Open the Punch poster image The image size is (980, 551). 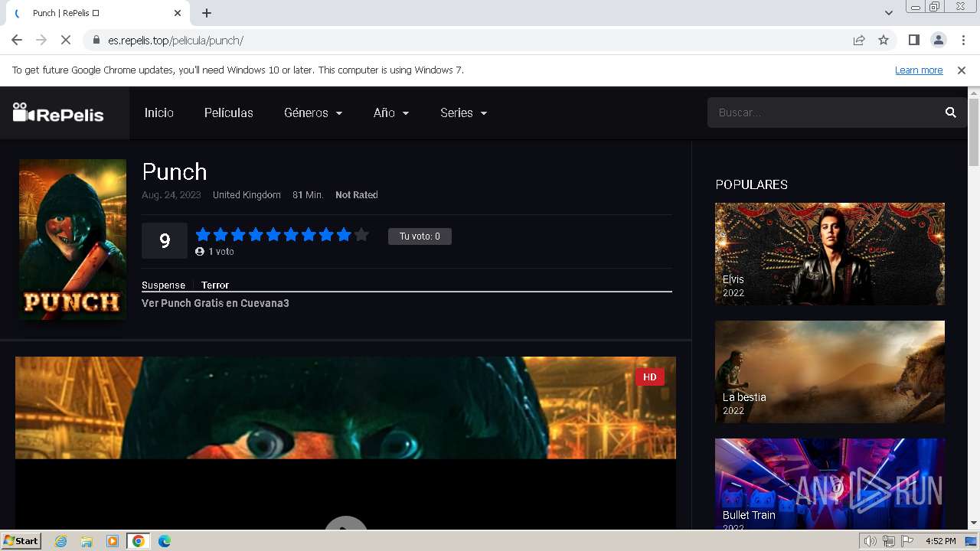tap(73, 240)
